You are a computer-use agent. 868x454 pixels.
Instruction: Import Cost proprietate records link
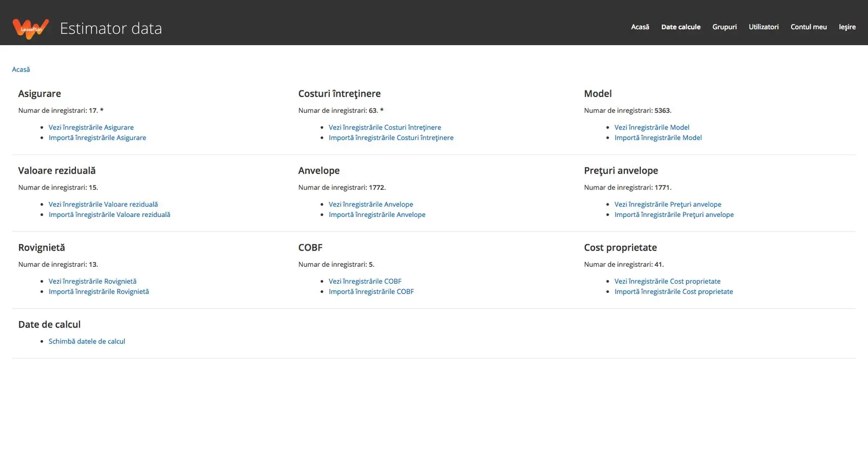pos(674,292)
